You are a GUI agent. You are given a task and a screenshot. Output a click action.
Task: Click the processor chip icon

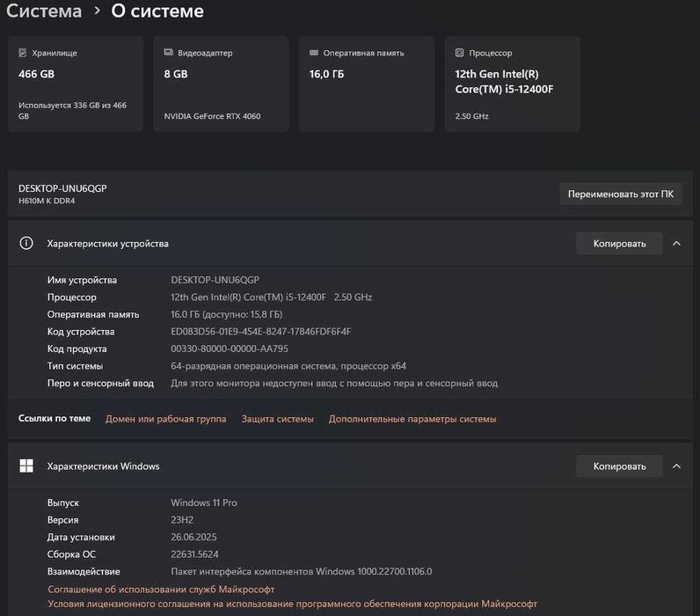point(460,53)
